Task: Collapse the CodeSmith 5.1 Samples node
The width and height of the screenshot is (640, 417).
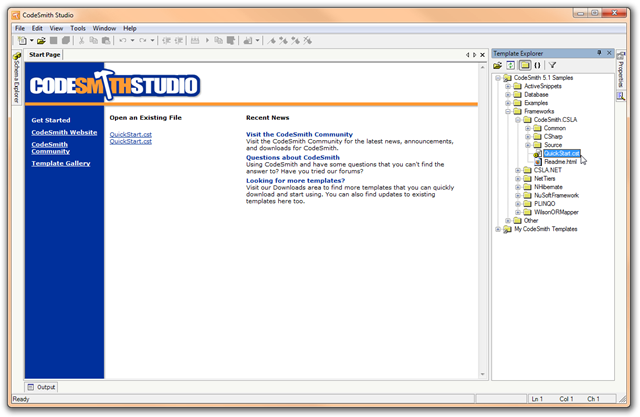Action: (498, 78)
